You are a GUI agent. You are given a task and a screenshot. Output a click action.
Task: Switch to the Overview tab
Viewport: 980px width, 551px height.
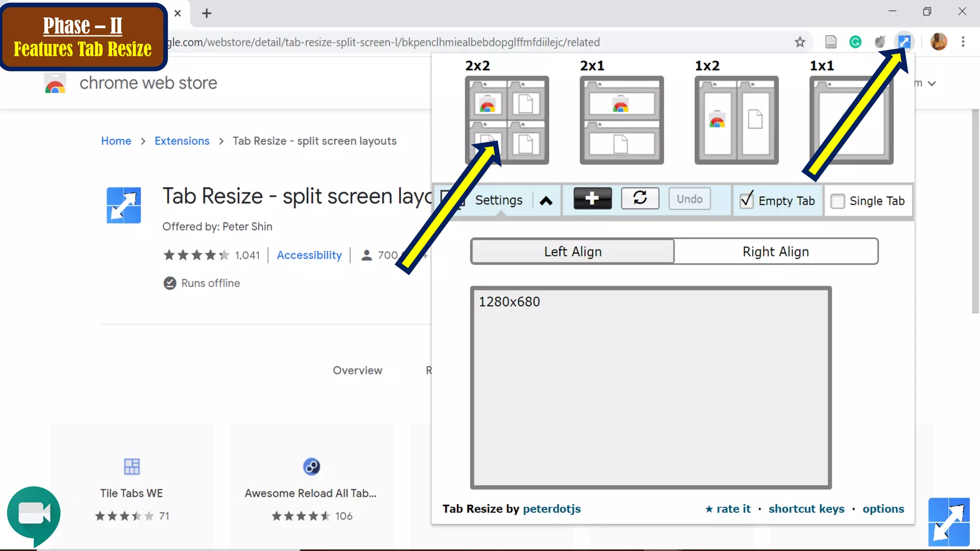357,371
